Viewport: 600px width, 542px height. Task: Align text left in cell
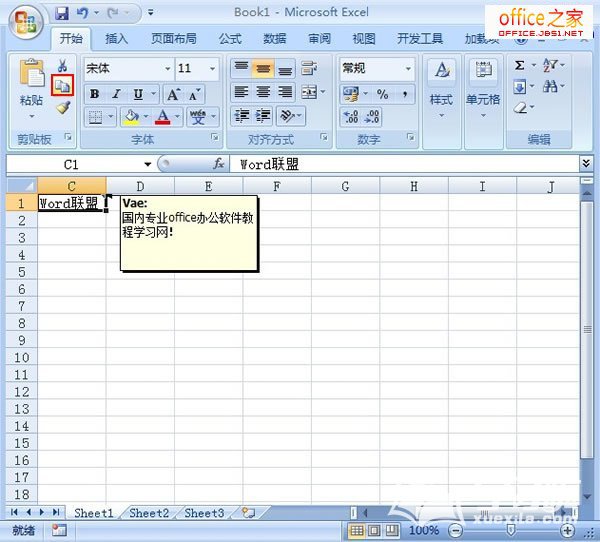tap(241, 92)
